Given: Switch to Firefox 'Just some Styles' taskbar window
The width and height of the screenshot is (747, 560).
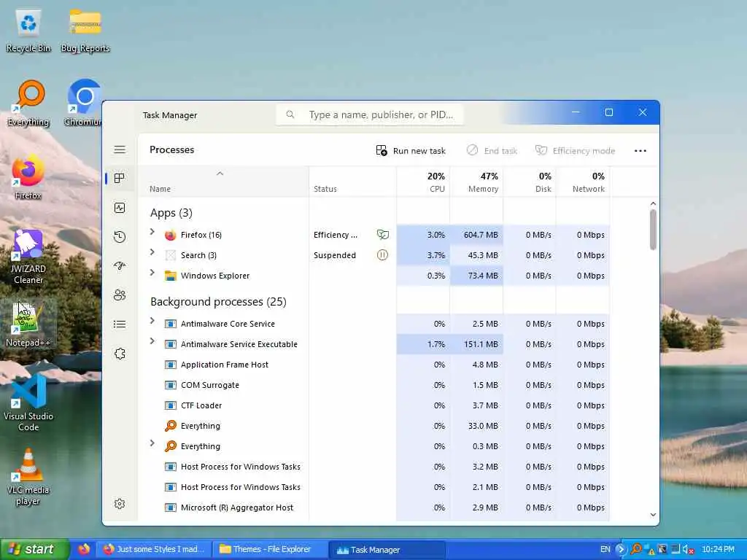Looking at the screenshot, I should (x=155, y=550).
